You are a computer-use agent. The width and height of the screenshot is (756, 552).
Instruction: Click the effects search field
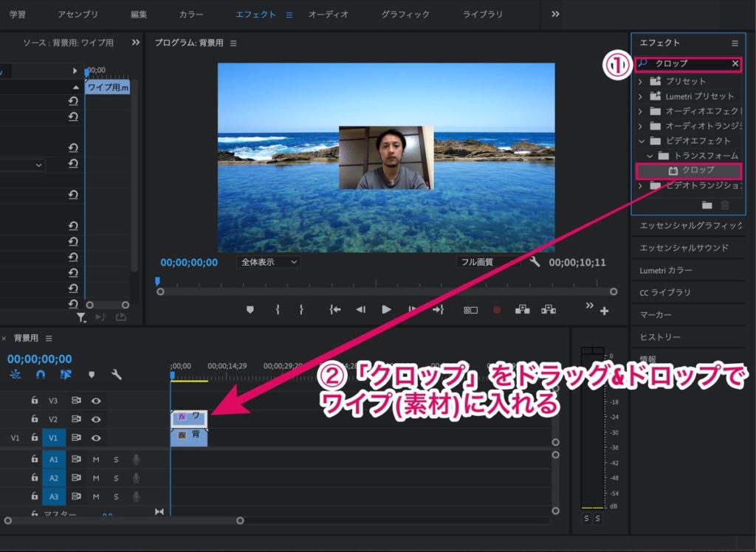(x=687, y=63)
